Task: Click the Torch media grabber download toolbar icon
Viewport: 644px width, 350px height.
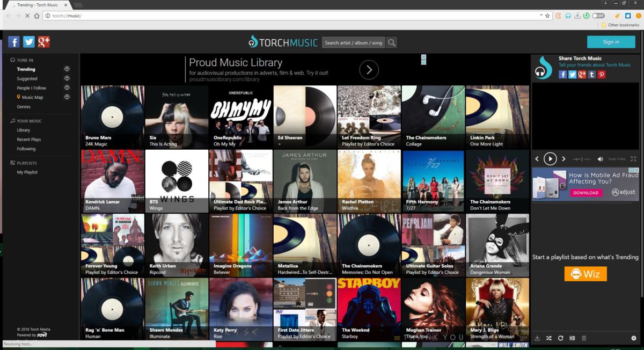Action: click(x=577, y=16)
